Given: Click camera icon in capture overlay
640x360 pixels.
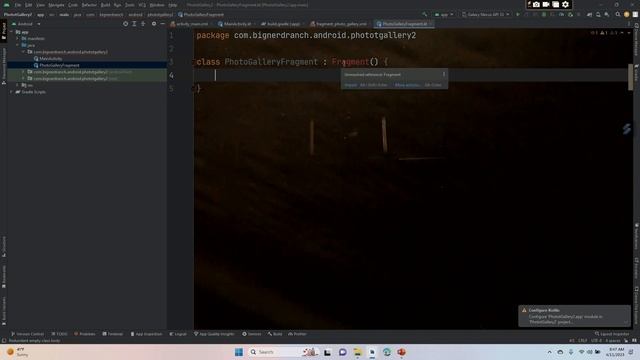Looking at the screenshot, I should (x=536, y=4).
